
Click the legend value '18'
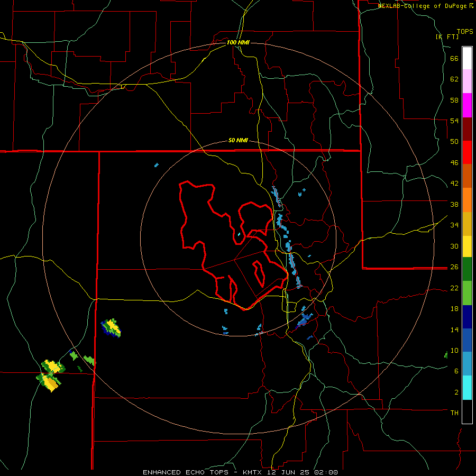pos(454,309)
